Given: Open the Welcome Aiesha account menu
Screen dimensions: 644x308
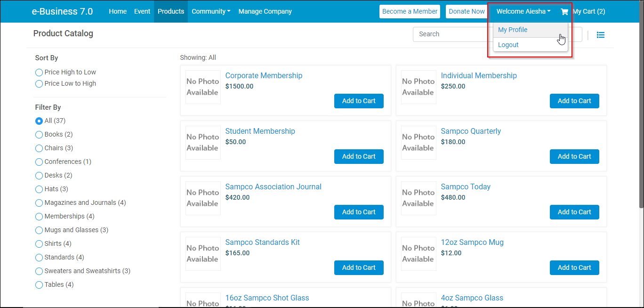Looking at the screenshot, I should pyautogui.click(x=523, y=11).
